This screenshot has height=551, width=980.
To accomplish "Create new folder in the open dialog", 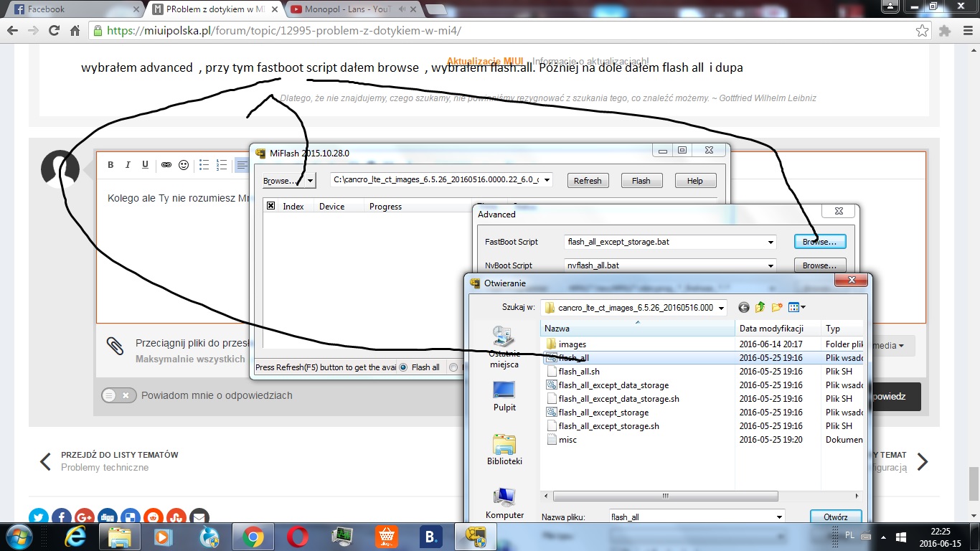I will [777, 308].
